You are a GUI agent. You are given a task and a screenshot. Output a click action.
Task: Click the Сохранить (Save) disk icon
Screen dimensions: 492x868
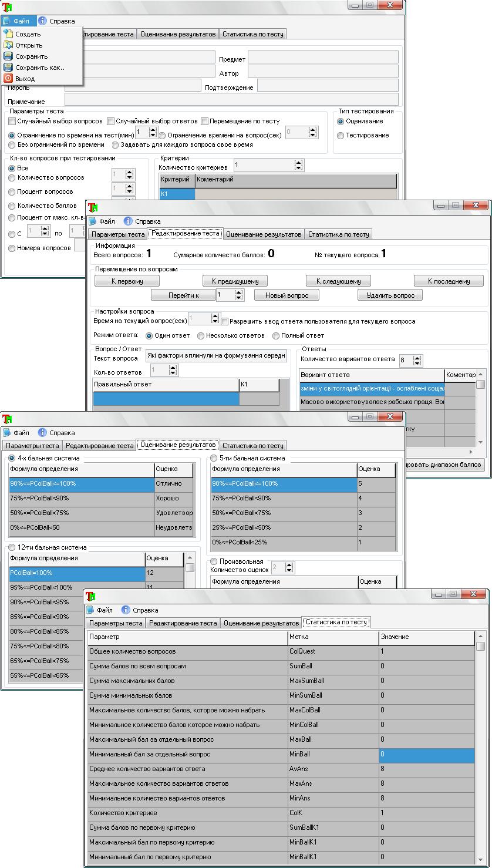tap(8, 56)
